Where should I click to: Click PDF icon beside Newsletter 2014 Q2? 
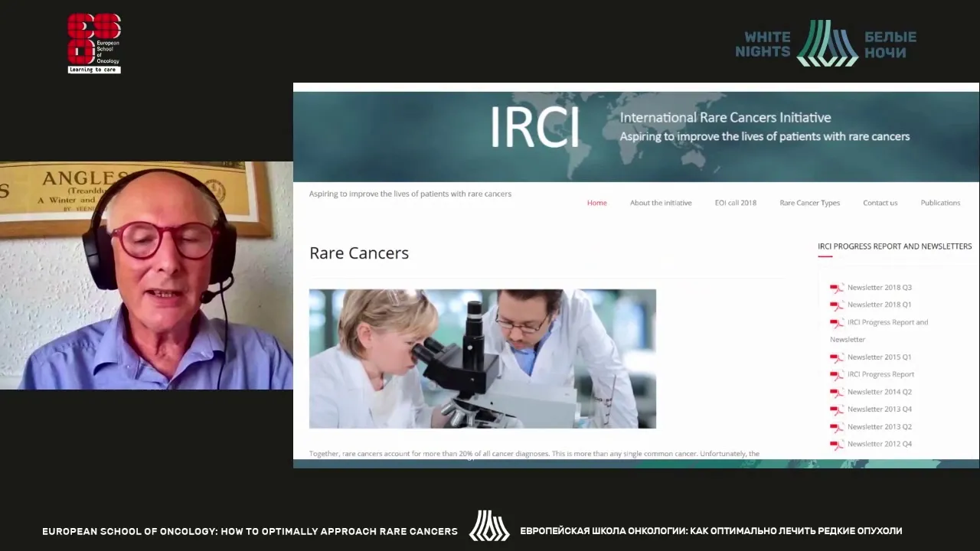point(837,393)
